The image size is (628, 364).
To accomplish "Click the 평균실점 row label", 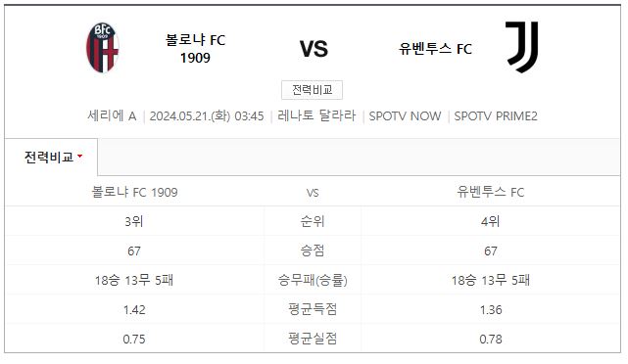I will [313, 339].
